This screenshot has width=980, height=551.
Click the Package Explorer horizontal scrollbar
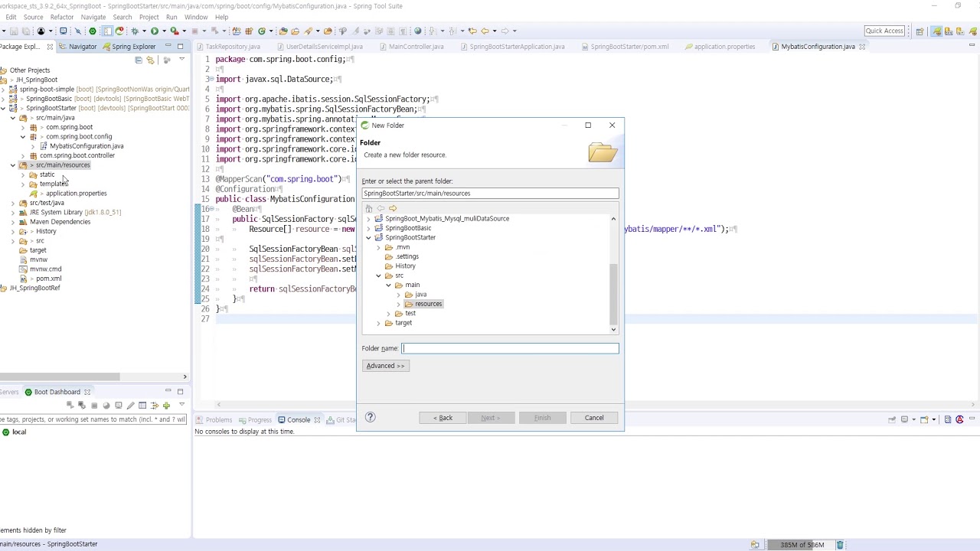click(60, 377)
